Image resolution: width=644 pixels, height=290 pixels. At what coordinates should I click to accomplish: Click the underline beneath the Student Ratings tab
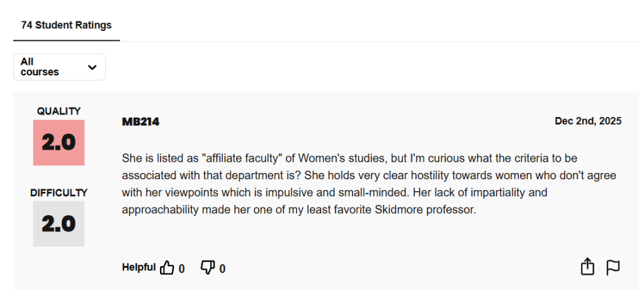pos(66,40)
